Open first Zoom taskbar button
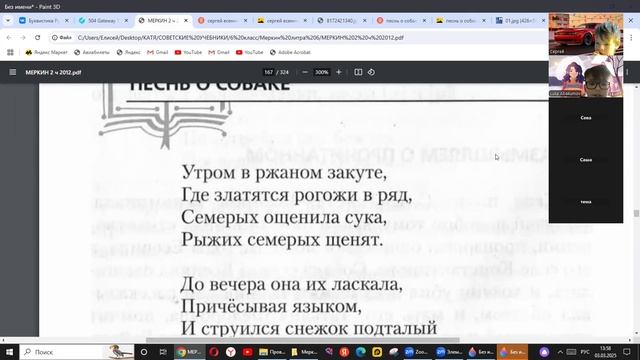 pyautogui.click(x=416, y=352)
